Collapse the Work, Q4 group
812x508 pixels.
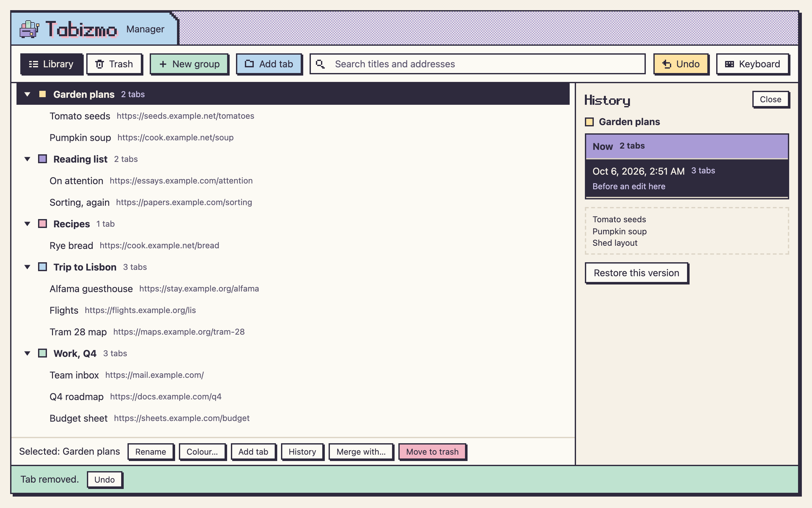[28, 353]
